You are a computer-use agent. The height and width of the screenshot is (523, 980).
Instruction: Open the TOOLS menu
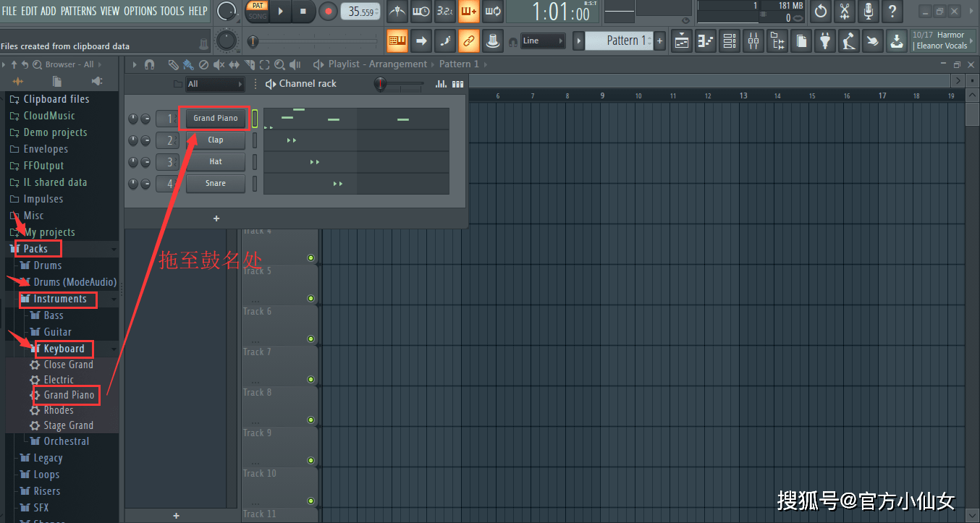(x=172, y=11)
